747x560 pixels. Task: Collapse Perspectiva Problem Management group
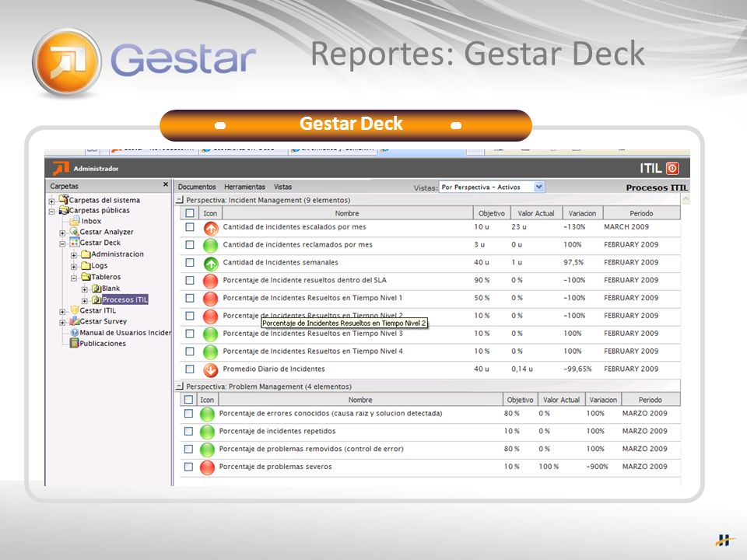pyautogui.click(x=180, y=387)
